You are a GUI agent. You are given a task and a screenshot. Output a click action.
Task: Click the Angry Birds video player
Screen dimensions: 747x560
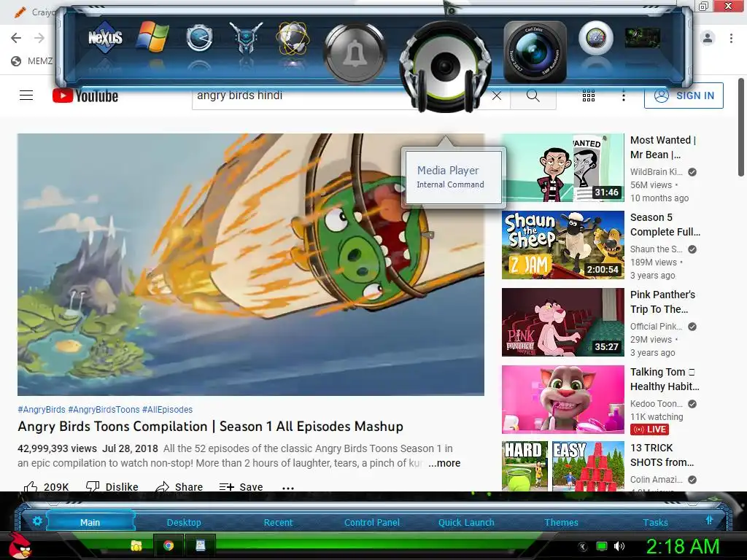pos(251,264)
